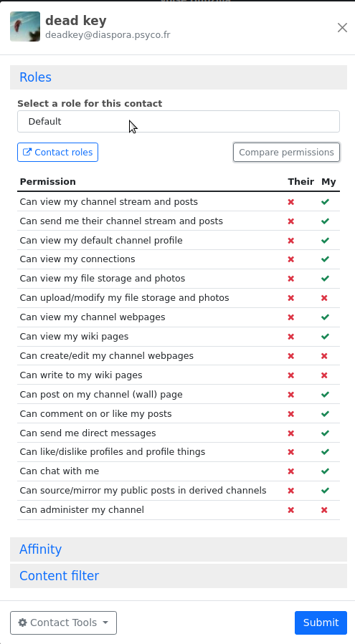Open the Contact roles link
The height and width of the screenshot is (644, 355).
pos(57,153)
